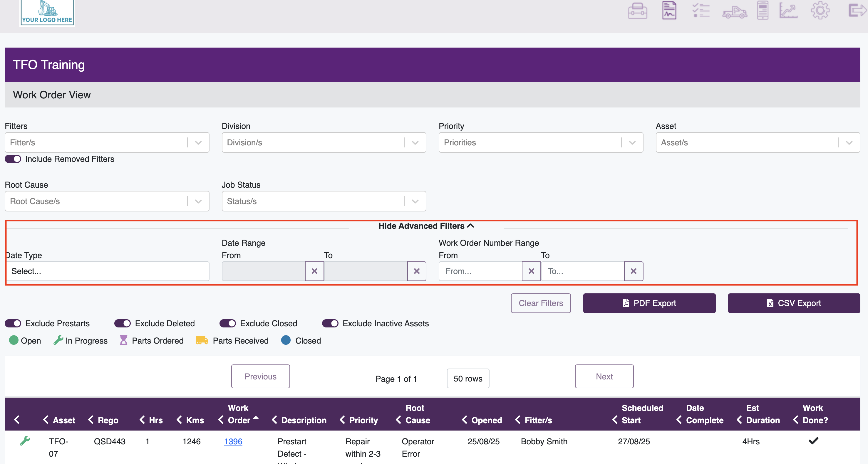868x464 pixels.
Task: Collapse the Kms column with its chevron
Action: click(179, 420)
